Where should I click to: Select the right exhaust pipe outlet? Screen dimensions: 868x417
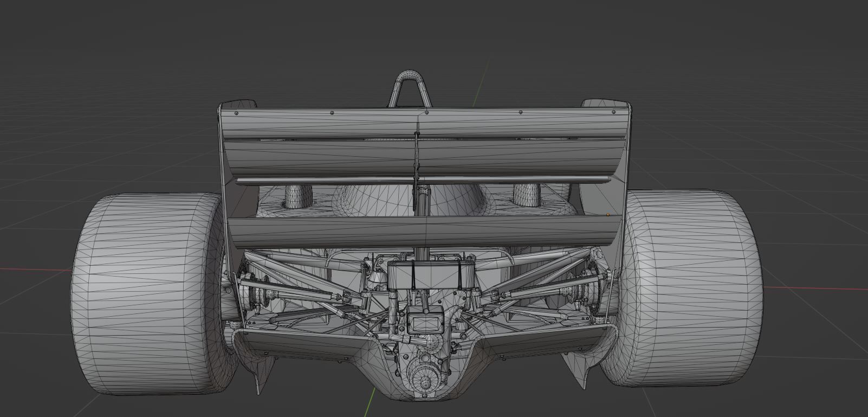(x=528, y=196)
